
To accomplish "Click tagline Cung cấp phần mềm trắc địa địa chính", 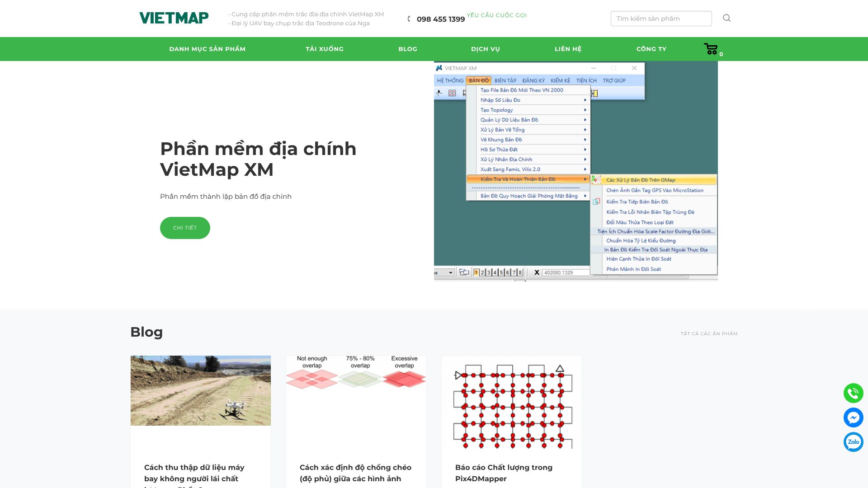I will coord(306,14).
